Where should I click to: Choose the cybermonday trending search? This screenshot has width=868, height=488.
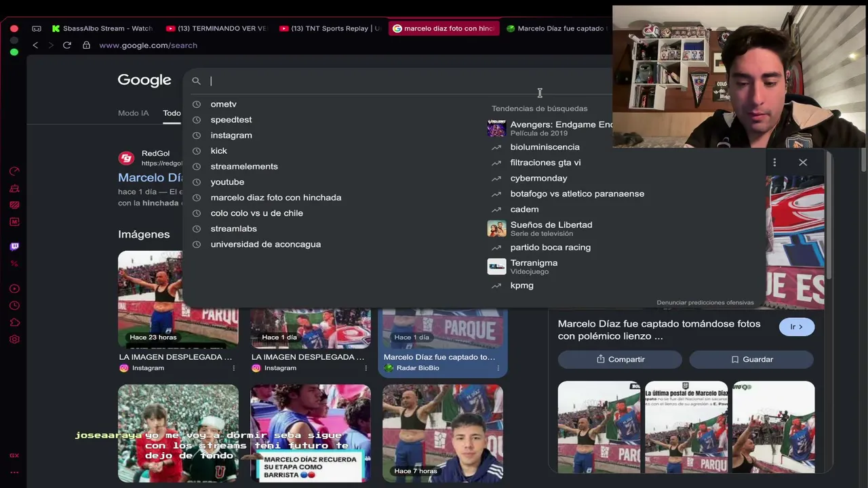point(538,178)
